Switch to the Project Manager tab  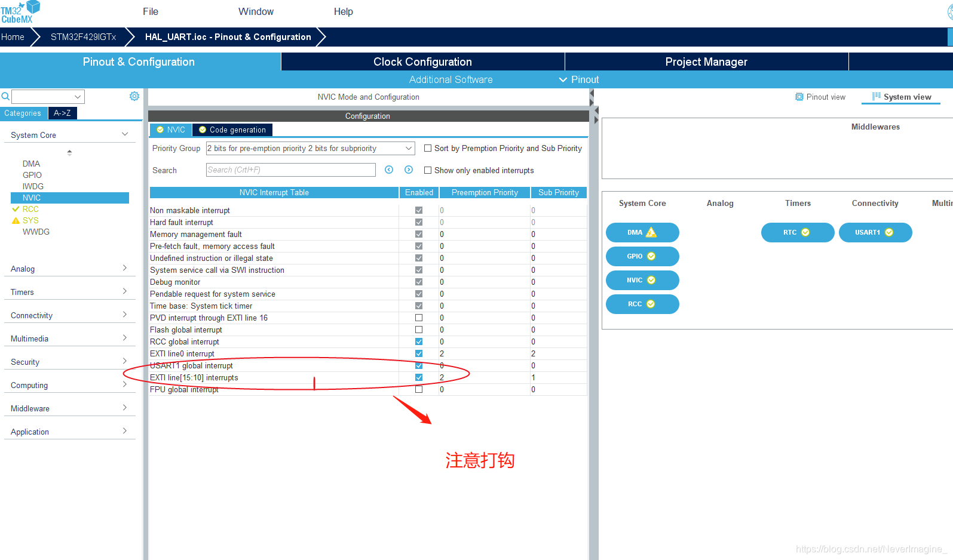(x=706, y=61)
